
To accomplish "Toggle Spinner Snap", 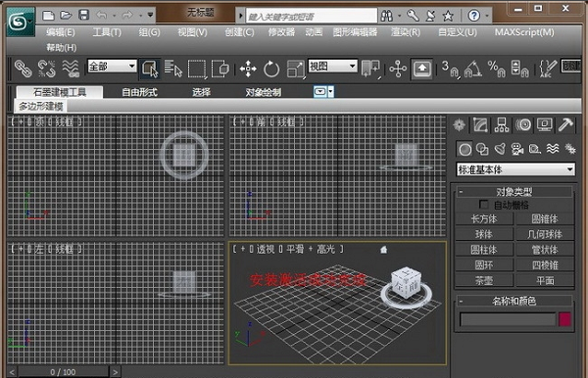I will (x=519, y=69).
